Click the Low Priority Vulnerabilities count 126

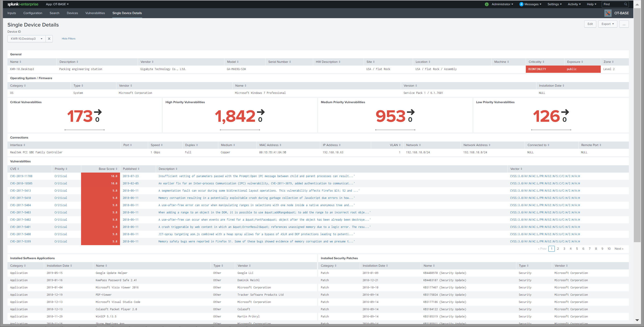pyautogui.click(x=546, y=116)
